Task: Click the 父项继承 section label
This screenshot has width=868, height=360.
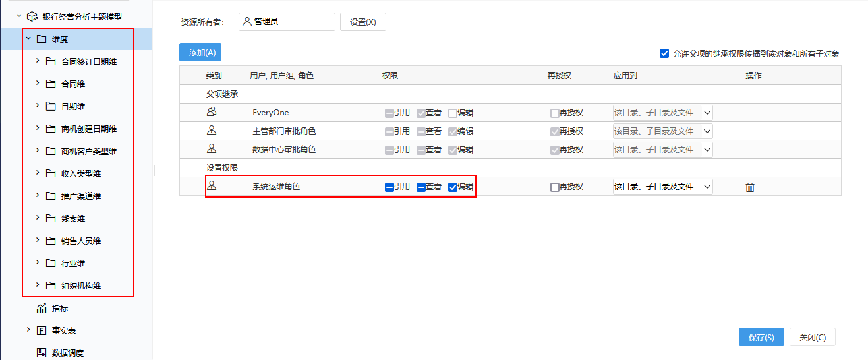Action: pyautogui.click(x=222, y=94)
